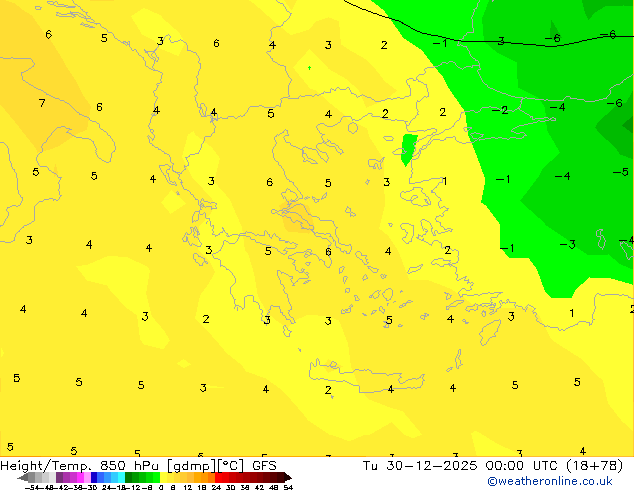Click the small green patch near the Dardanelles
The height and width of the screenshot is (490, 634).
click(409, 150)
